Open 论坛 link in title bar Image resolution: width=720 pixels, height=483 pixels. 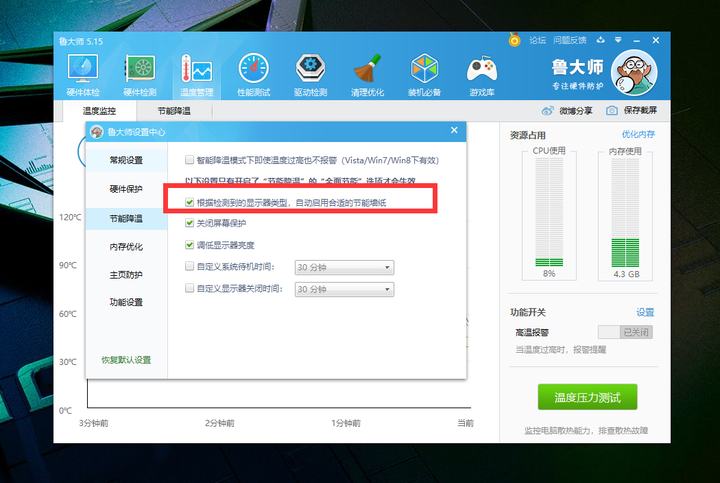[x=537, y=40]
